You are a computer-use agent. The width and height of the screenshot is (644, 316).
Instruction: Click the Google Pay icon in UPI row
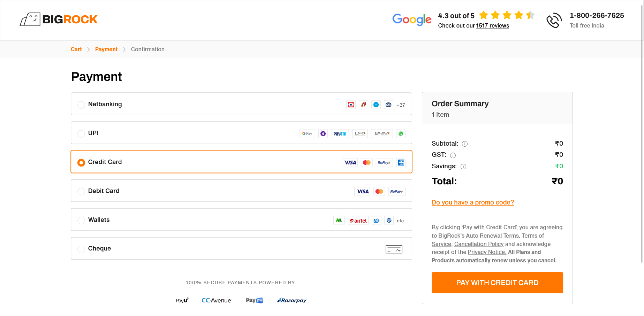tap(307, 134)
